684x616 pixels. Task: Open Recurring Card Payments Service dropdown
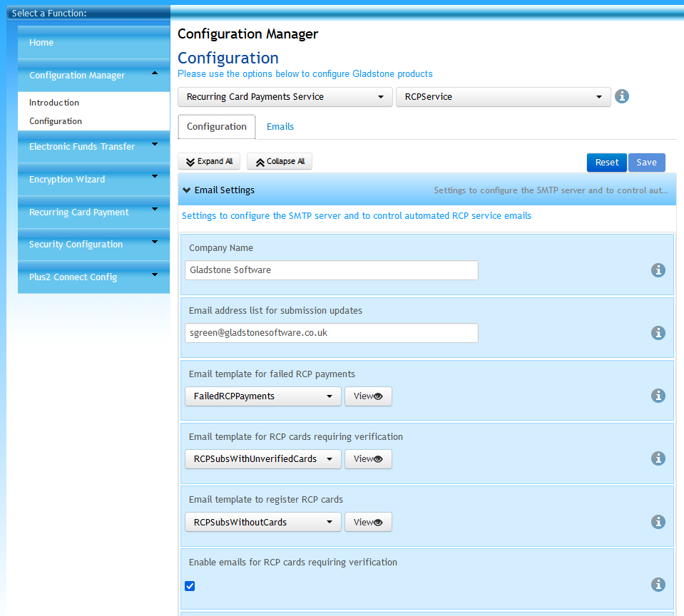285,97
